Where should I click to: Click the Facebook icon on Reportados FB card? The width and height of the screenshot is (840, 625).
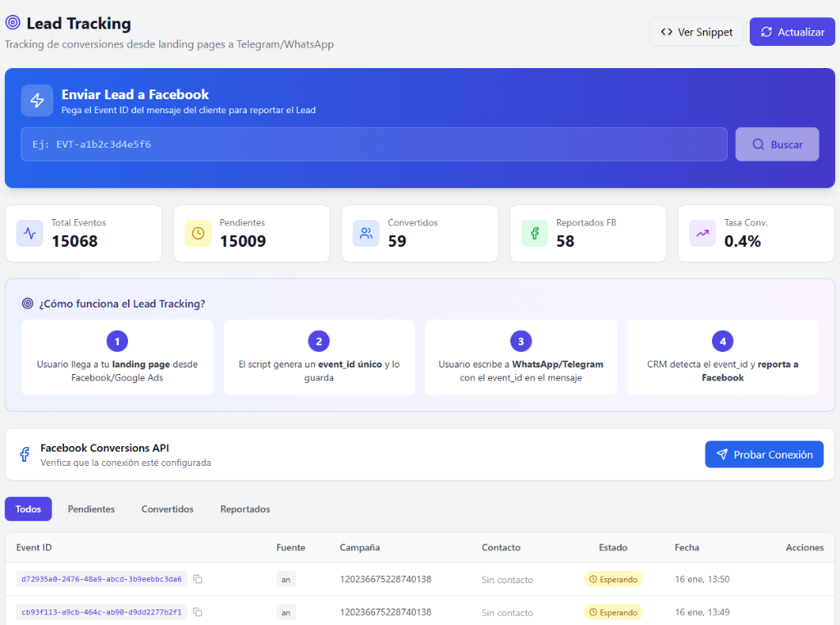pos(533,233)
